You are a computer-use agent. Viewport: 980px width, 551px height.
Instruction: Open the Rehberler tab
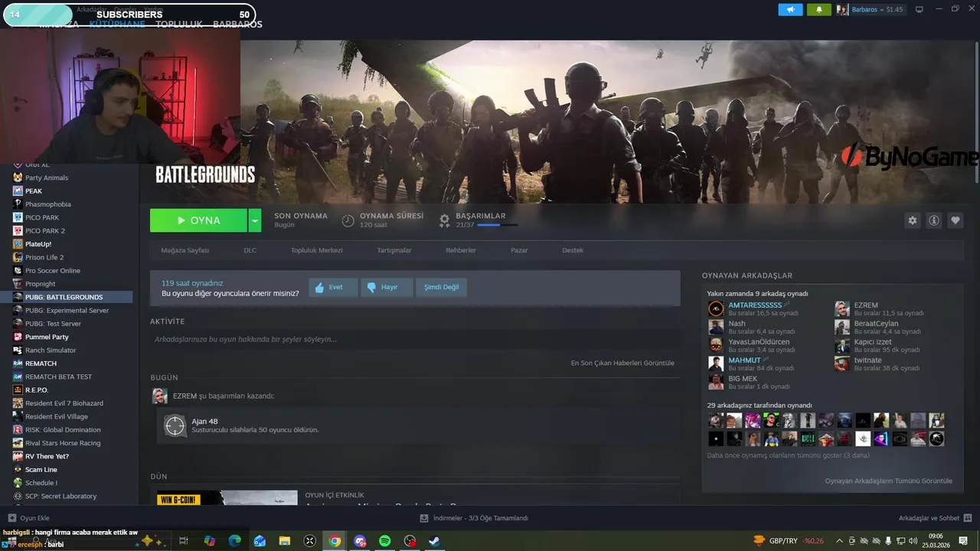pos(461,250)
